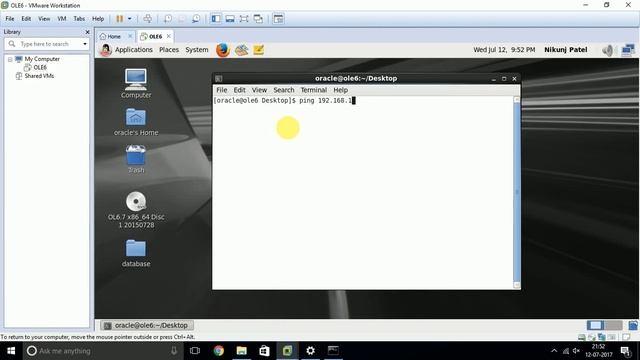Toggle the Show library sidebar toolbar icon

point(216,19)
